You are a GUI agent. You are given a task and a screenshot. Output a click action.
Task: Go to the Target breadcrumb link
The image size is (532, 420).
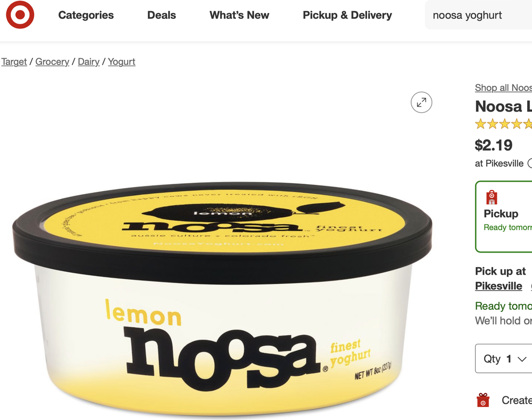tap(14, 62)
